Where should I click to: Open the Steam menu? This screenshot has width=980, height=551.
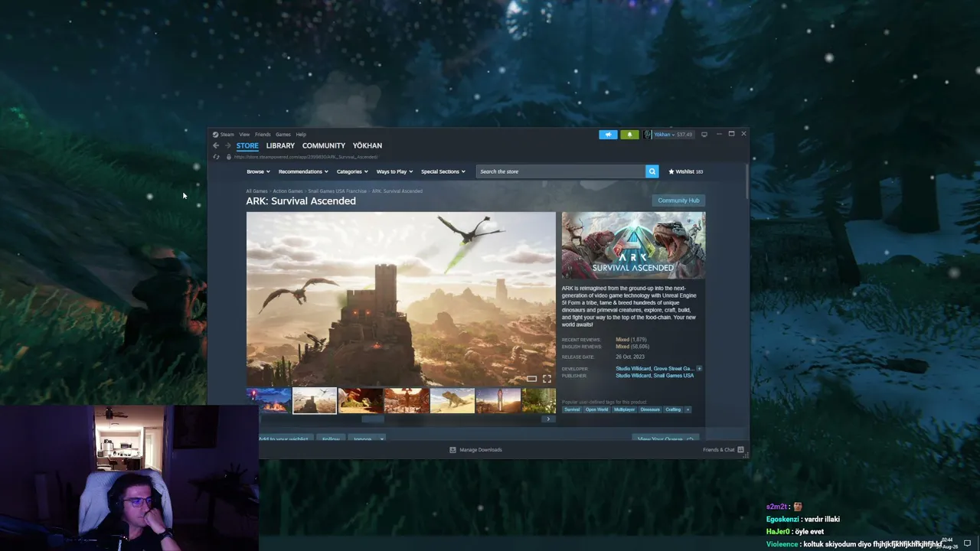[227, 135]
